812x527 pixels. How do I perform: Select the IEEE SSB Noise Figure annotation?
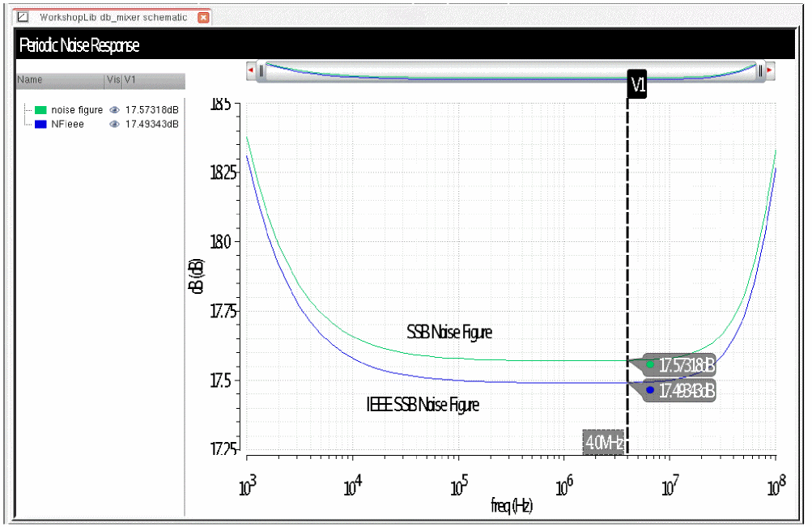click(x=423, y=404)
